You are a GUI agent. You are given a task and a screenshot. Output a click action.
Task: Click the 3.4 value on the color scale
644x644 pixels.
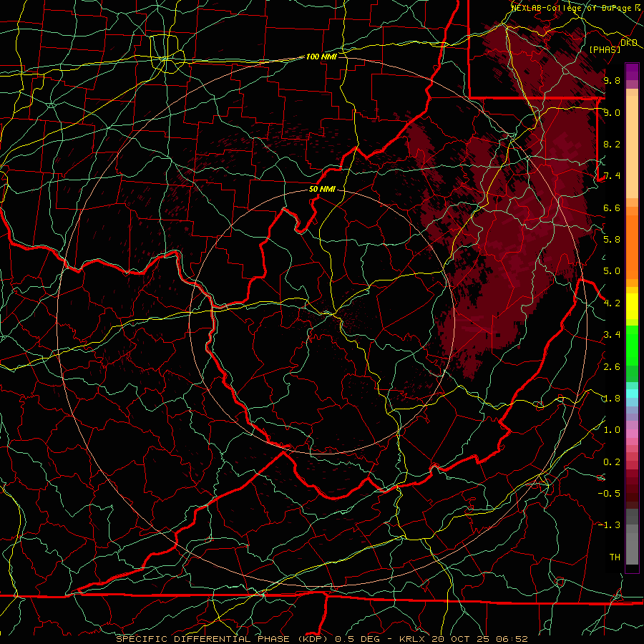(x=612, y=335)
